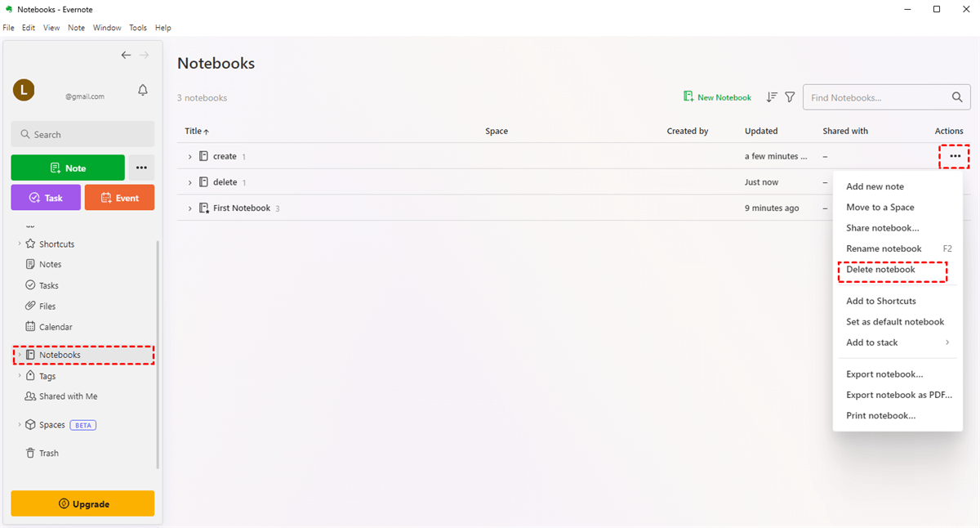The width and height of the screenshot is (980, 528).
Task: Click the yellow Upgrade button
Action: 82,503
